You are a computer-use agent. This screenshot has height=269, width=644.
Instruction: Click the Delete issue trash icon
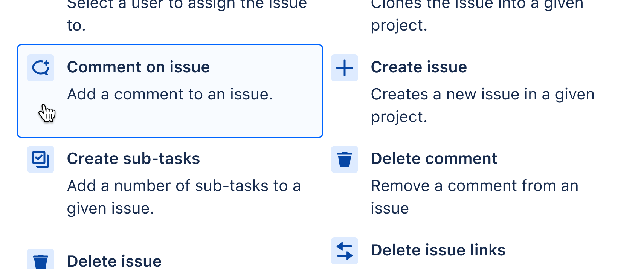[41, 261]
